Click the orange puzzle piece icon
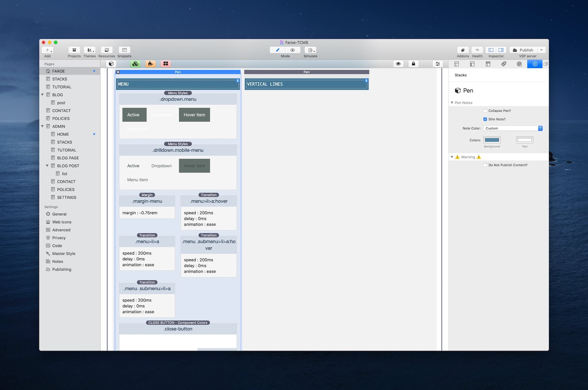Screen dimensions: 588x390 [x=151, y=64]
